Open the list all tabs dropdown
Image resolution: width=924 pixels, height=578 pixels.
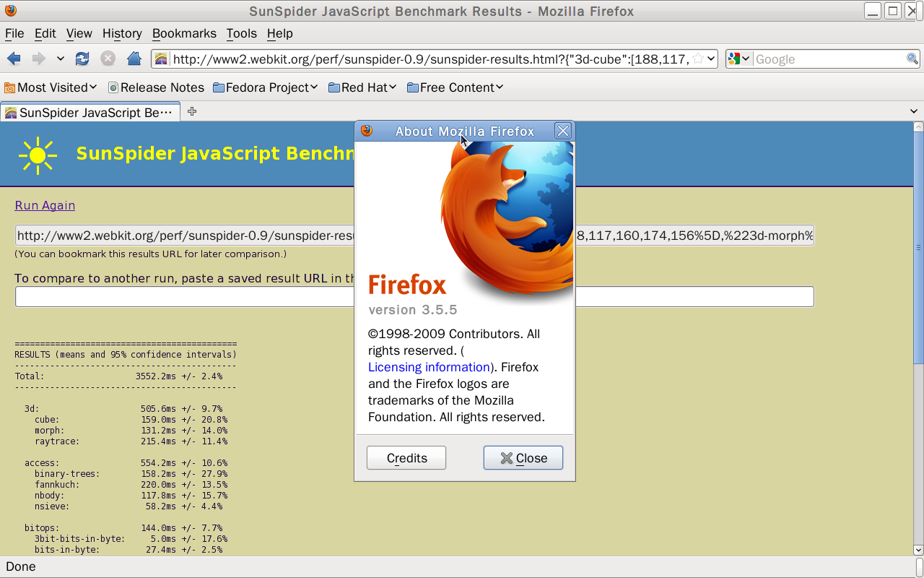click(914, 111)
